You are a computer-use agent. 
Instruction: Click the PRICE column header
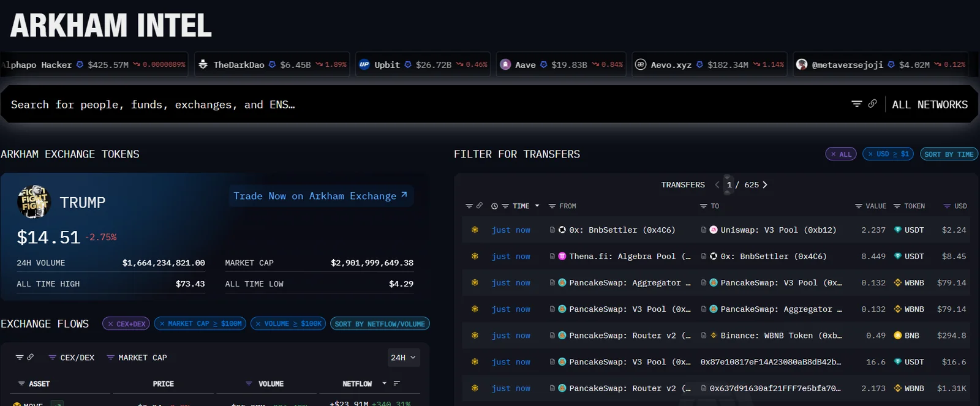(x=164, y=384)
